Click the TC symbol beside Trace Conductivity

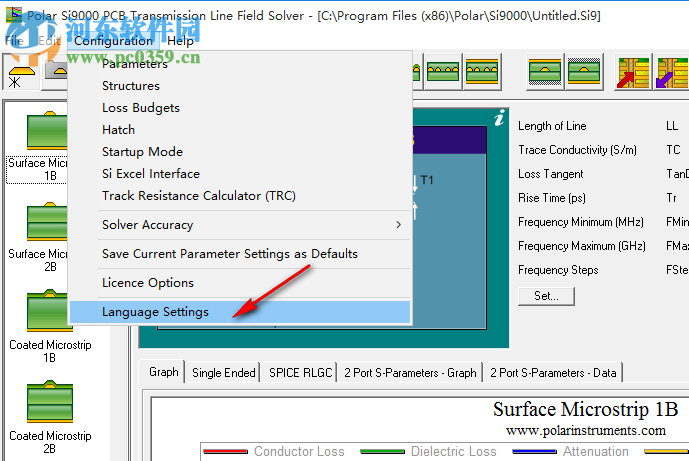(673, 150)
